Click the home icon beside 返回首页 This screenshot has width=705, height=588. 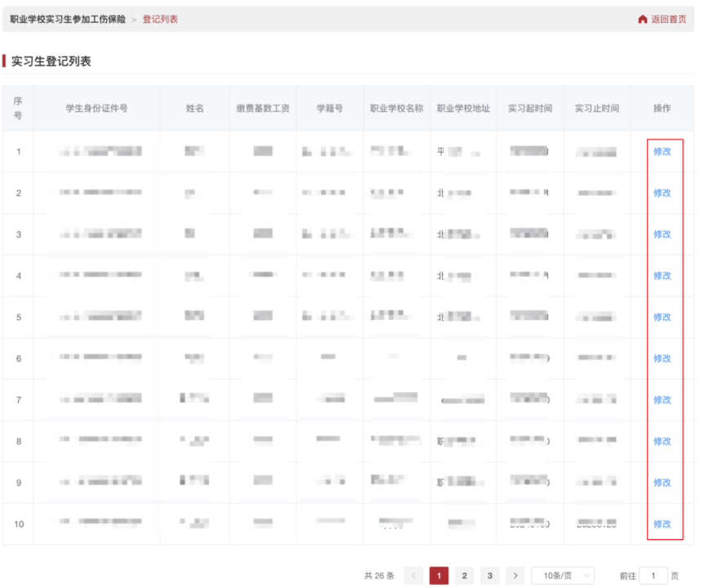point(642,20)
